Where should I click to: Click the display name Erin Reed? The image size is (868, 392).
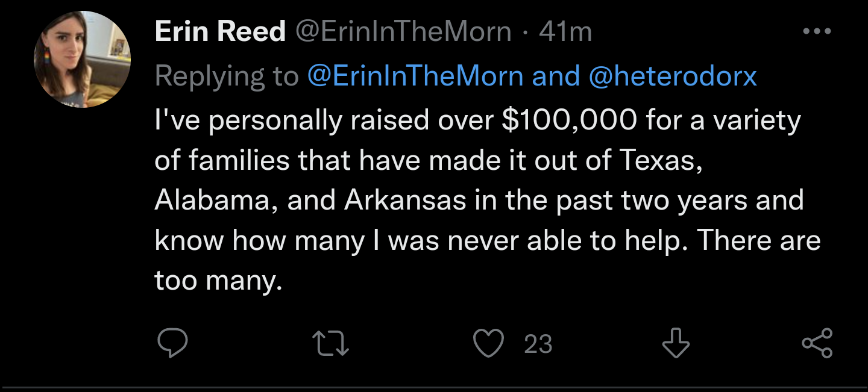(x=220, y=32)
